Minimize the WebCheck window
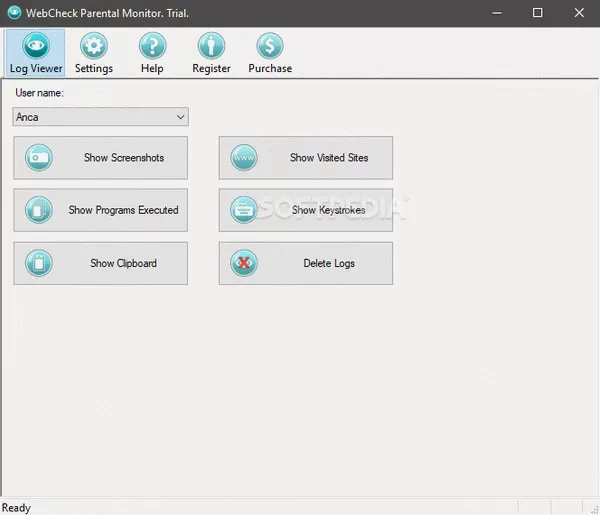This screenshot has height=515, width=600. 497,13
